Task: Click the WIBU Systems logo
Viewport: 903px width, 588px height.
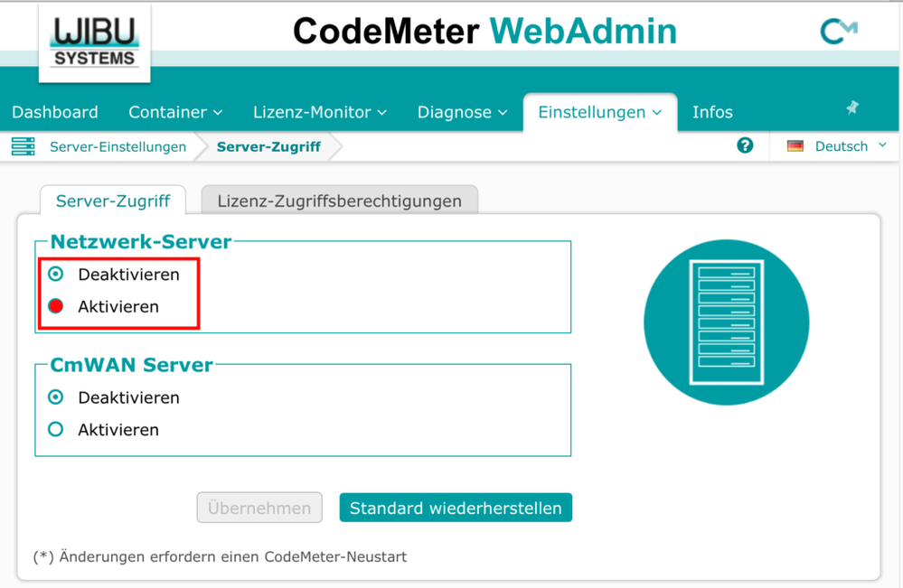Action: point(94,43)
